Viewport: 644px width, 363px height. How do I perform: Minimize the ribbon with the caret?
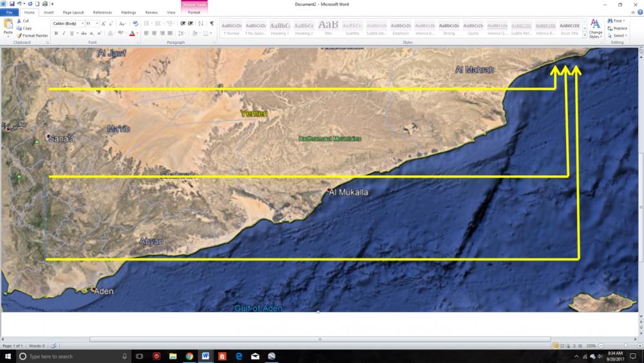[633, 12]
